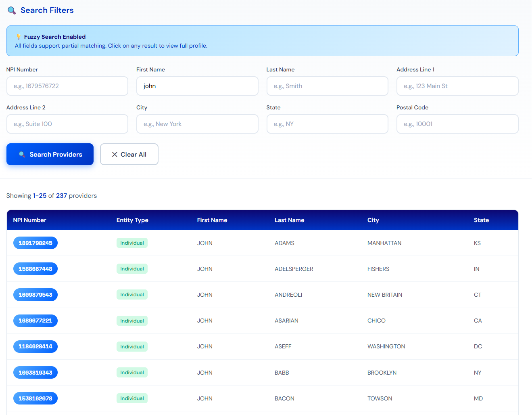Click the X icon on the Clear All button

pos(115,154)
